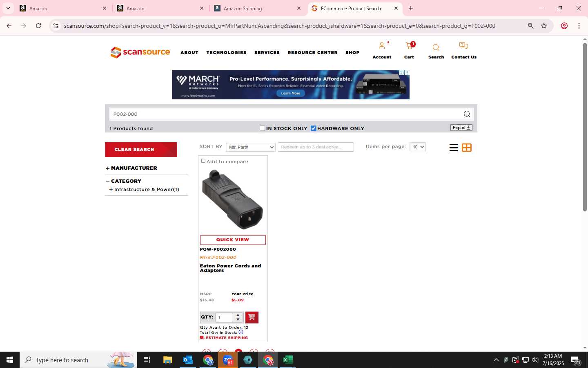This screenshot has height=368, width=588.
Task: Open Excel from the taskbar
Action: pyautogui.click(x=287, y=360)
